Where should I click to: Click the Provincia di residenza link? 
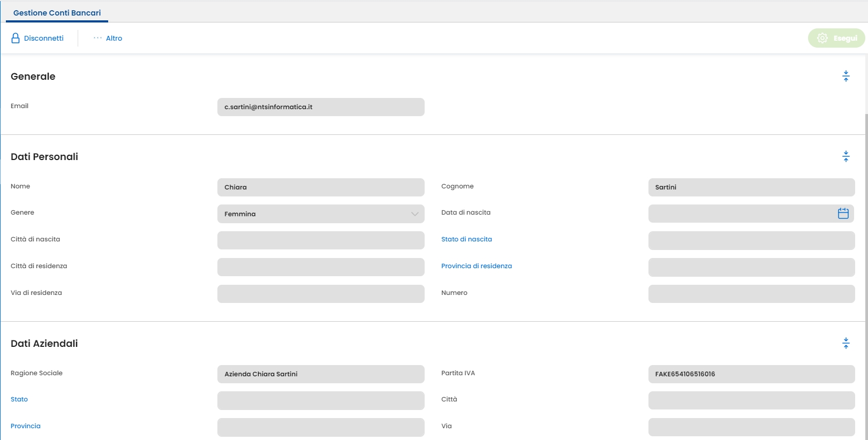point(476,266)
